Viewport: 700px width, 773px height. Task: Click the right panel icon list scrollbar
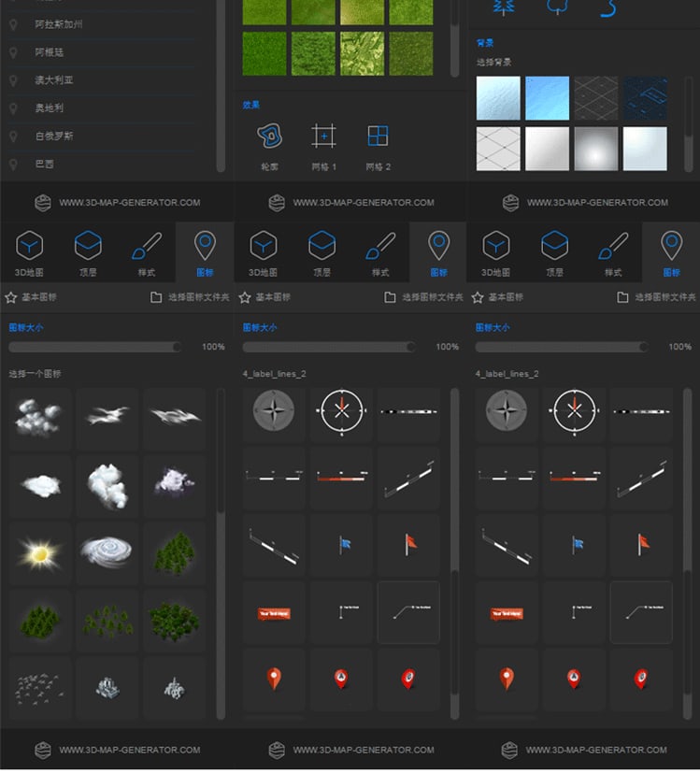click(x=687, y=554)
